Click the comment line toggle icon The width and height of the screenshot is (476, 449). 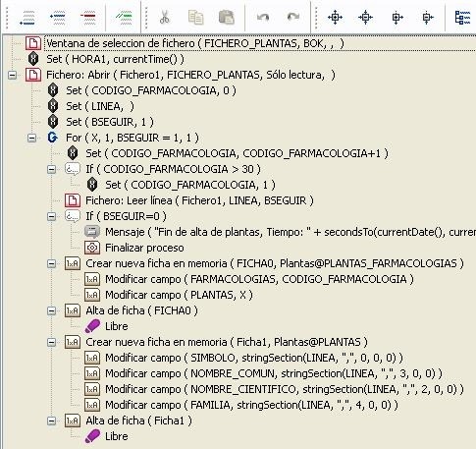(x=124, y=17)
